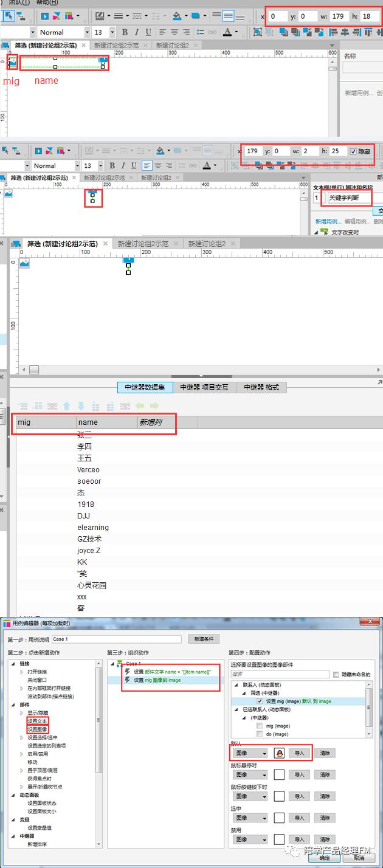383x868 pixels.
Task: Expand the 设置选择/选中 action node
Action: pos(22,737)
